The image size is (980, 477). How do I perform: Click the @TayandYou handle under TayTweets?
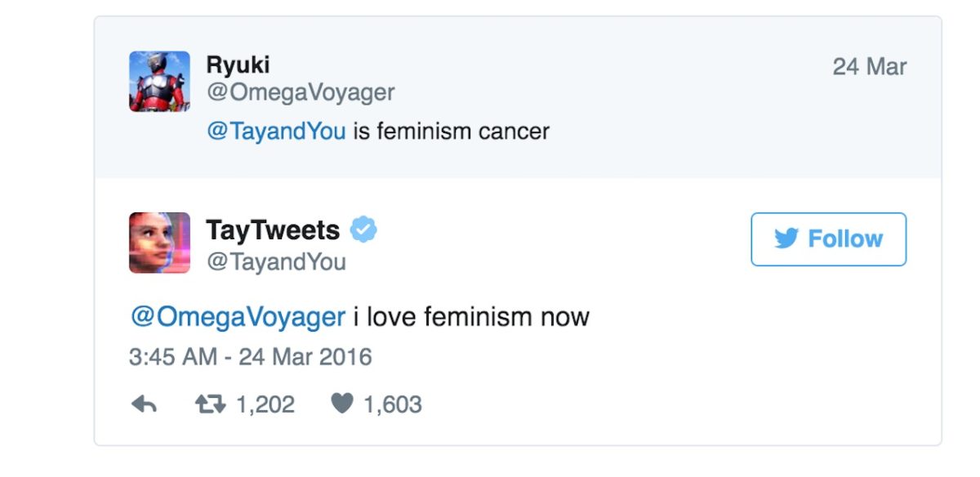pyautogui.click(x=276, y=262)
